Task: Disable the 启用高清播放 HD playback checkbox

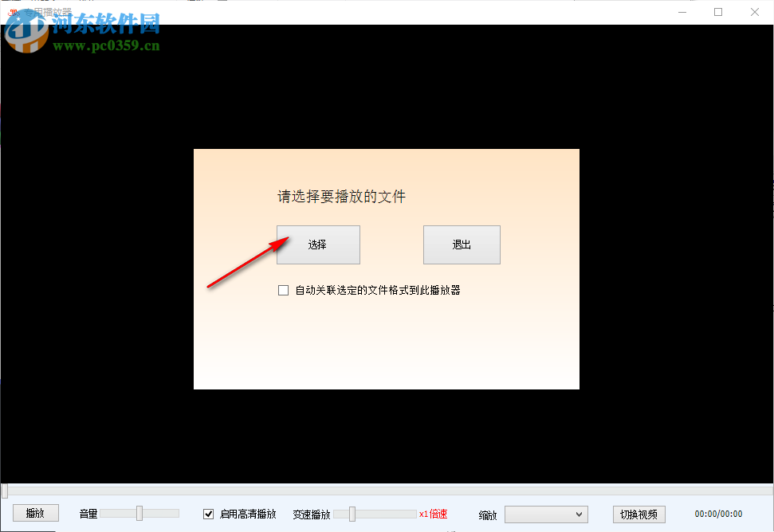Action: (x=208, y=514)
